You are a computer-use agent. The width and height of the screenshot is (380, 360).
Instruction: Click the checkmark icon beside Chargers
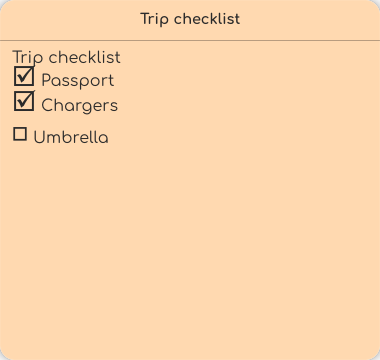coord(24,101)
